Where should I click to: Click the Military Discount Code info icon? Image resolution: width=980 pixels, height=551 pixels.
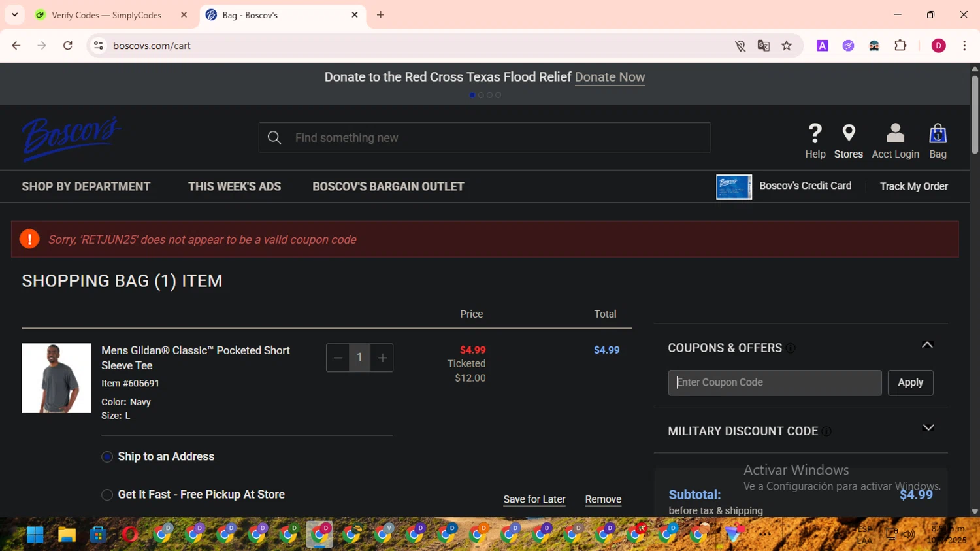826,431
